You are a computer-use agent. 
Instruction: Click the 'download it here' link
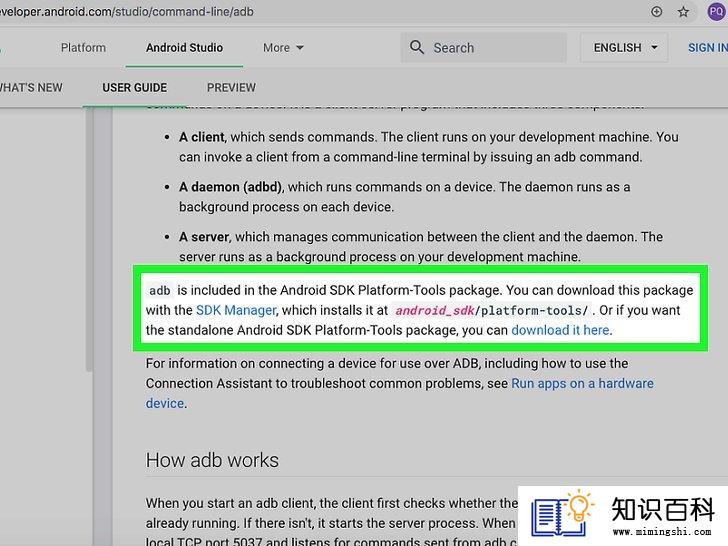click(x=560, y=330)
